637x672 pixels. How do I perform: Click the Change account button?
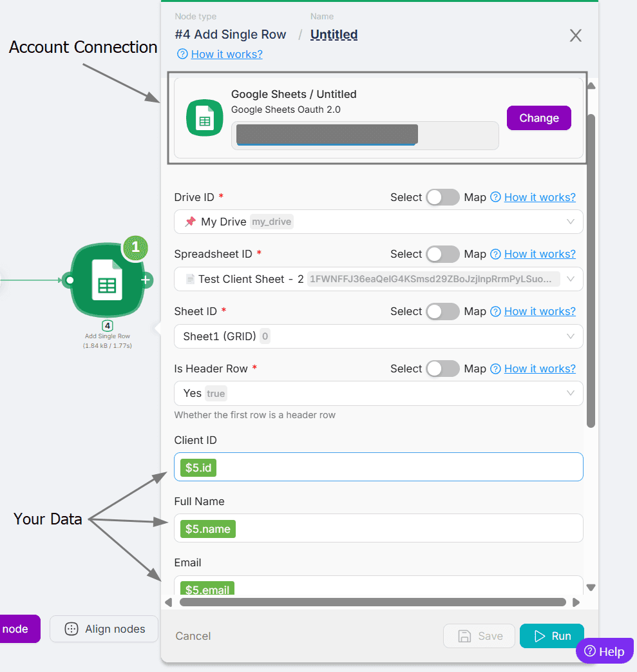(x=538, y=118)
